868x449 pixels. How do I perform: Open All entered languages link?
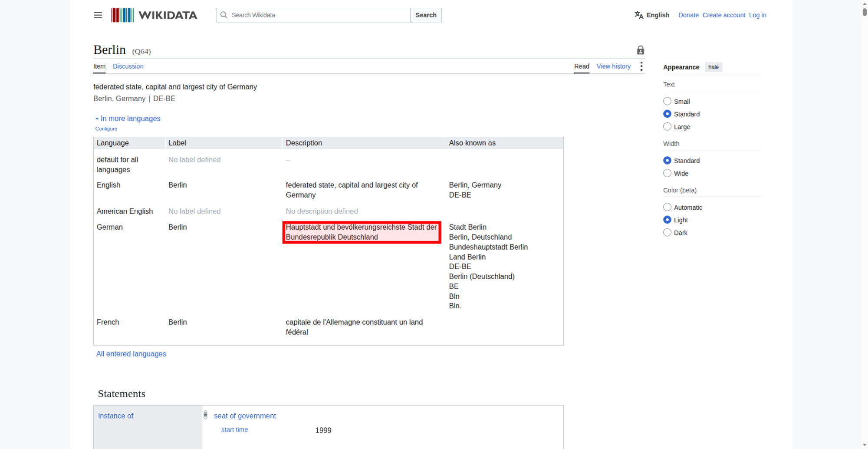pyautogui.click(x=131, y=354)
